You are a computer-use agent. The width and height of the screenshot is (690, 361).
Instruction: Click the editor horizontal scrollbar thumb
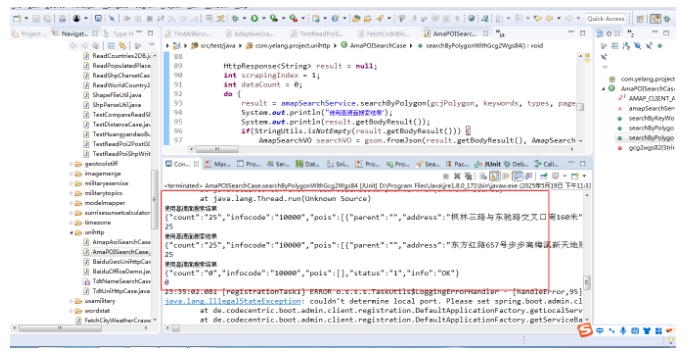click(x=217, y=149)
